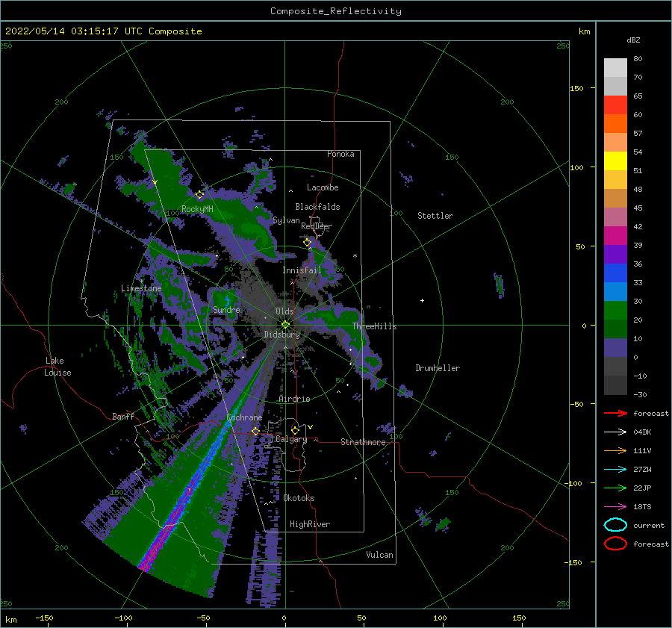Click yellow diamond marker at radar center
The width and height of the screenshot is (672, 628).
click(285, 325)
